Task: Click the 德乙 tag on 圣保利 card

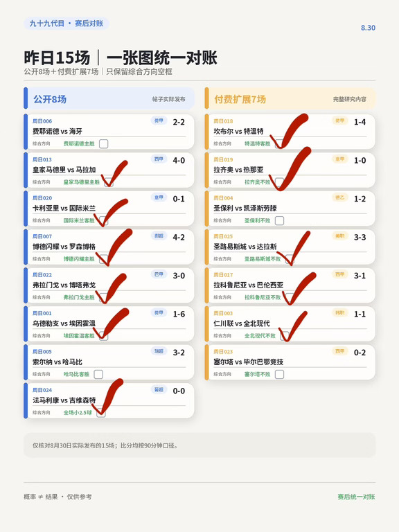Action: 339,197
